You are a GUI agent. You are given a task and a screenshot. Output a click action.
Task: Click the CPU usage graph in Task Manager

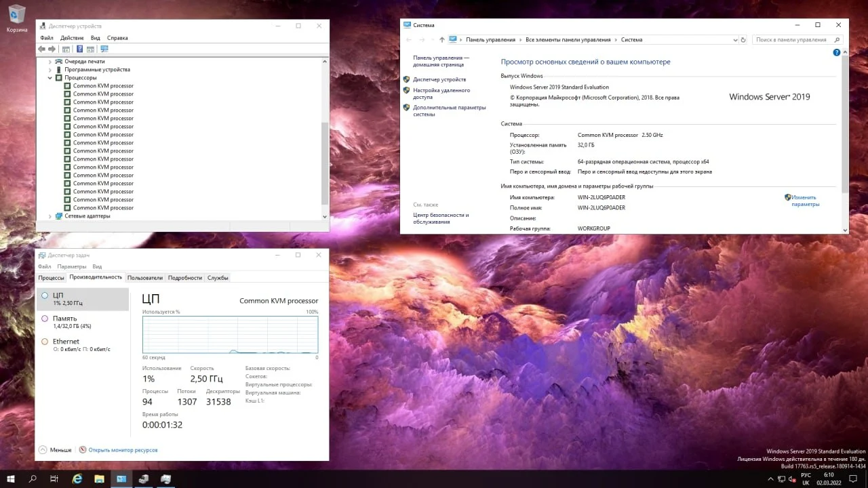click(230, 335)
